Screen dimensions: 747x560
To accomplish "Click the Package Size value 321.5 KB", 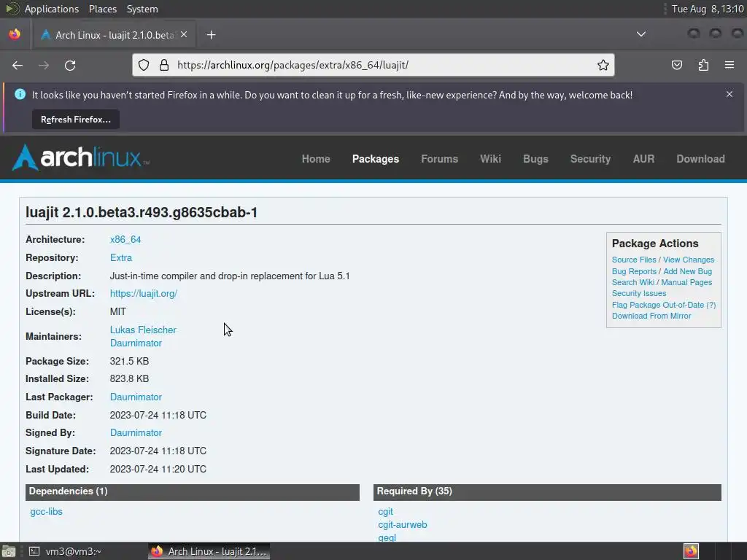I will coord(129,361).
